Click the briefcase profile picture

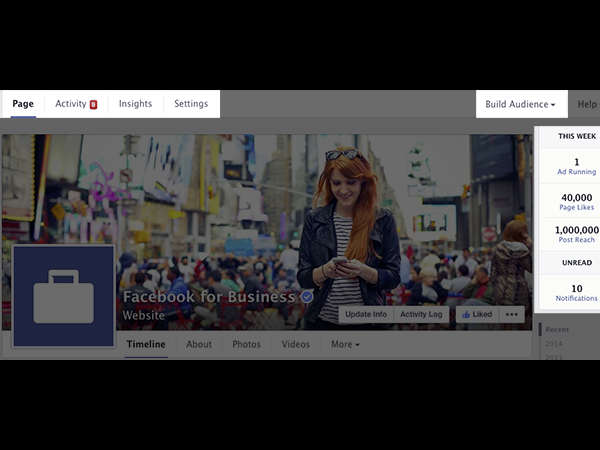[64, 296]
